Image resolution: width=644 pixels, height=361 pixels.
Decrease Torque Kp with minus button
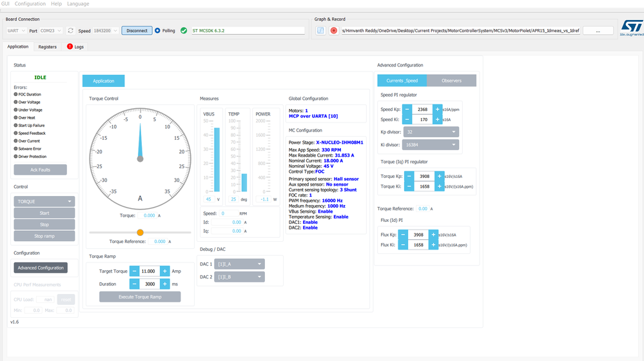coord(409,176)
